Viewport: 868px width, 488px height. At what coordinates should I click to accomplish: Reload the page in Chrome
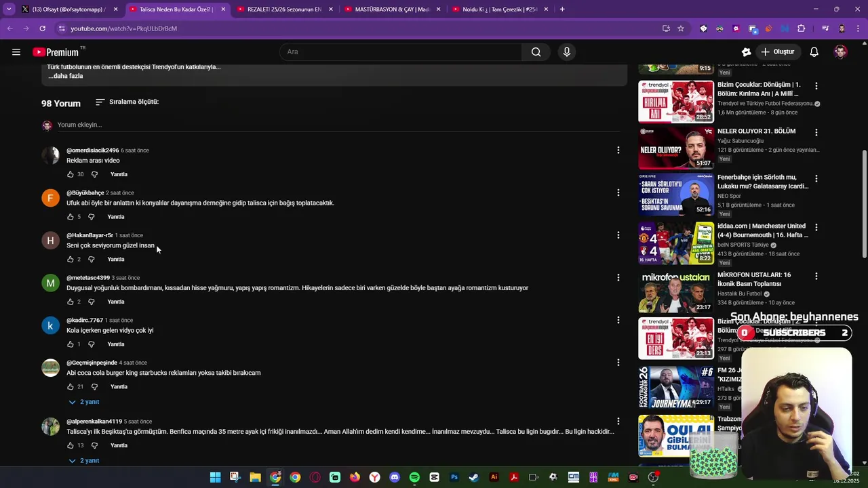point(42,28)
